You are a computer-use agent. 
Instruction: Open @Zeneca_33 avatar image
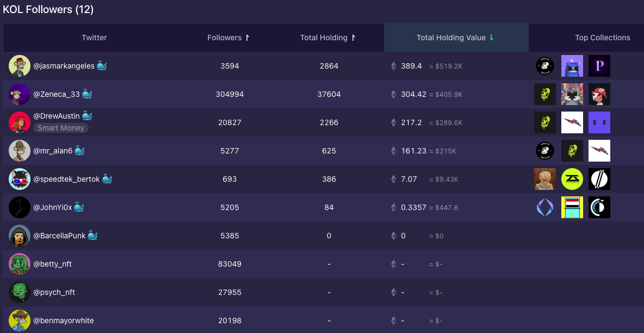20,94
